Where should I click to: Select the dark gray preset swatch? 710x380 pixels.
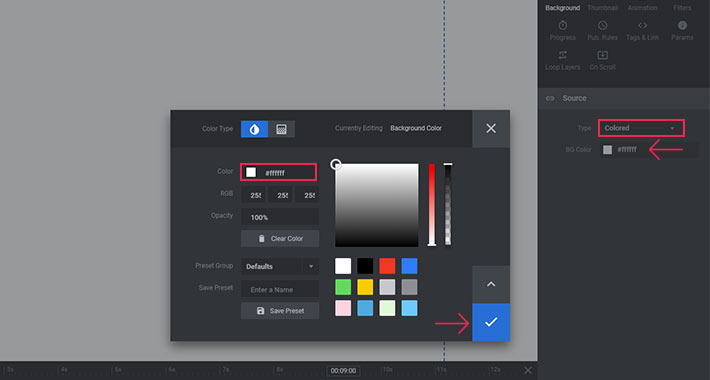[x=409, y=287]
